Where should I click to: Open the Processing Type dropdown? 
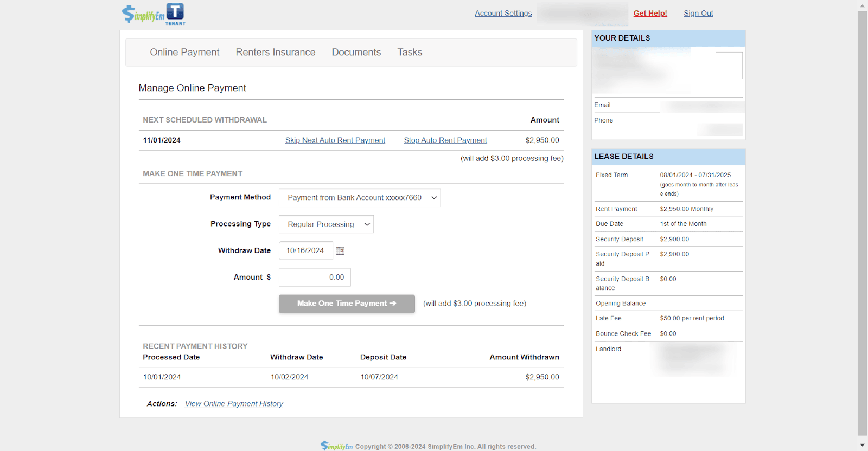326,224
